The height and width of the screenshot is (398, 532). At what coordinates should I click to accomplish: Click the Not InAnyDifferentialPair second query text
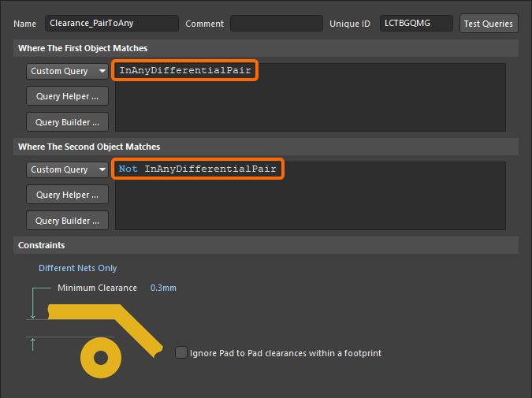(x=197, y=169)
